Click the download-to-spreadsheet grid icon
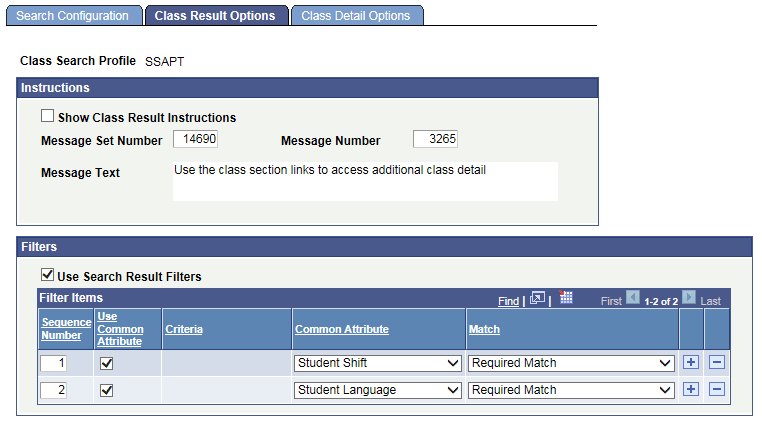 tap(566, 297)
